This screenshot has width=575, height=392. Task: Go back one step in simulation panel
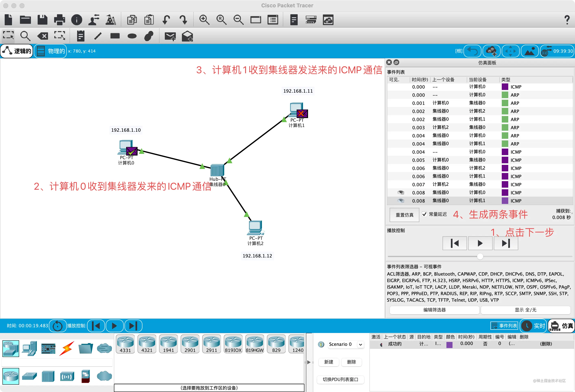[x=455, y=243]
